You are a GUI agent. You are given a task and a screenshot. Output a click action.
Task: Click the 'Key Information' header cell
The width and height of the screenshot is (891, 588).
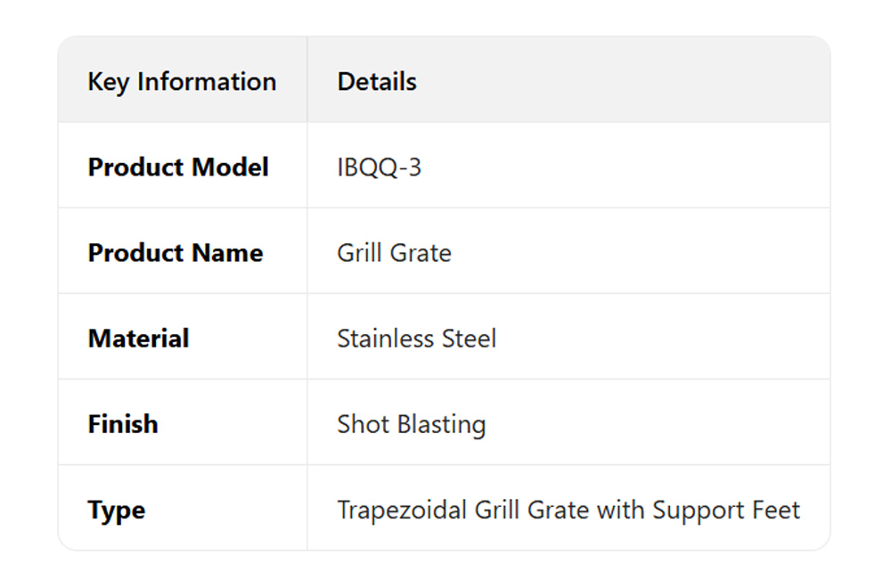(x=182, y=81)
